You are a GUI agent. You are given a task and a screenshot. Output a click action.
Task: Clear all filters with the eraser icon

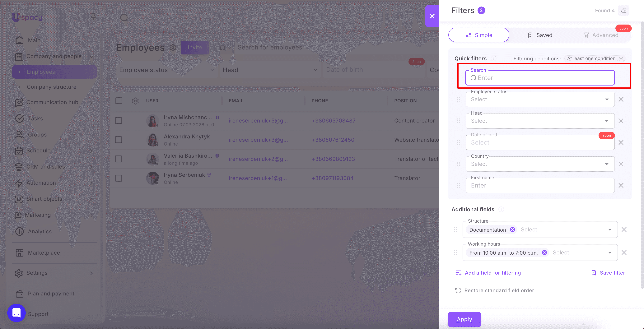coord(623,11)
